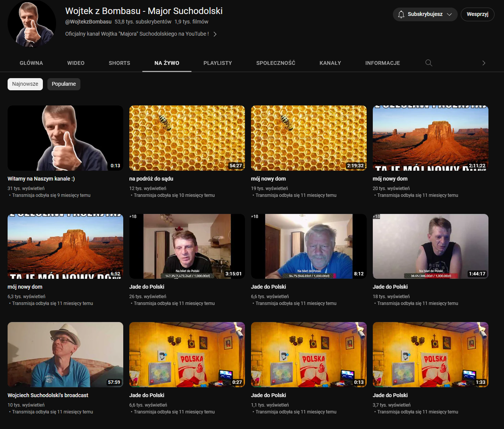Click the '12 tys. wyświetleń' text
Viewport: 504px width, 429px height.
click(x=148, y=189)
